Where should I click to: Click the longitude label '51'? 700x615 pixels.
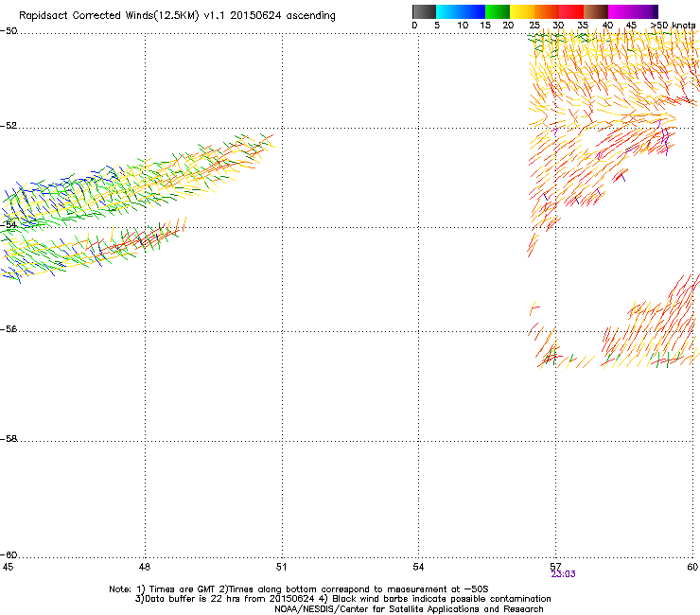(281, 567)
